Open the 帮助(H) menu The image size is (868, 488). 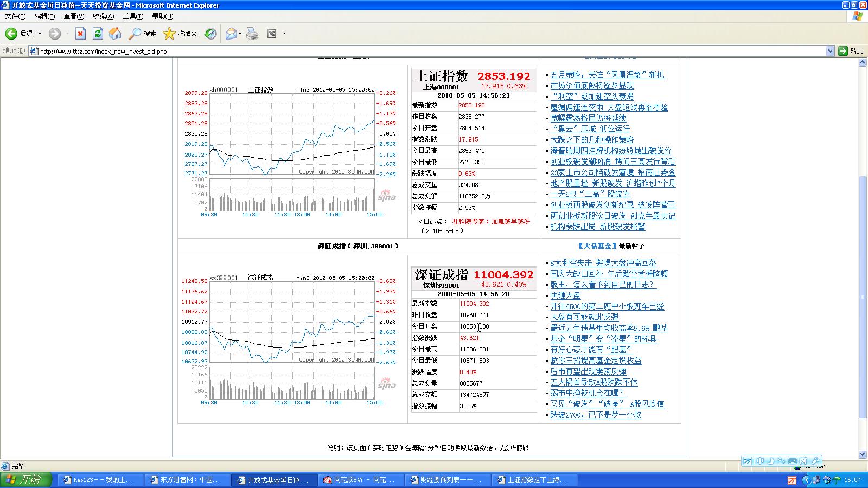click(x=162, y=16)
